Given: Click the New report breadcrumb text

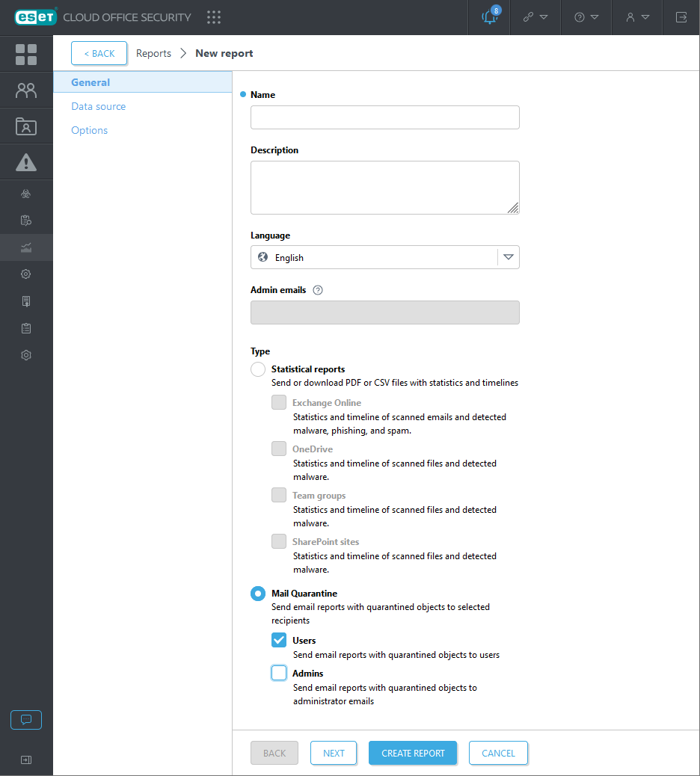Looking at the screenshot, I should [x=224, y=53].
